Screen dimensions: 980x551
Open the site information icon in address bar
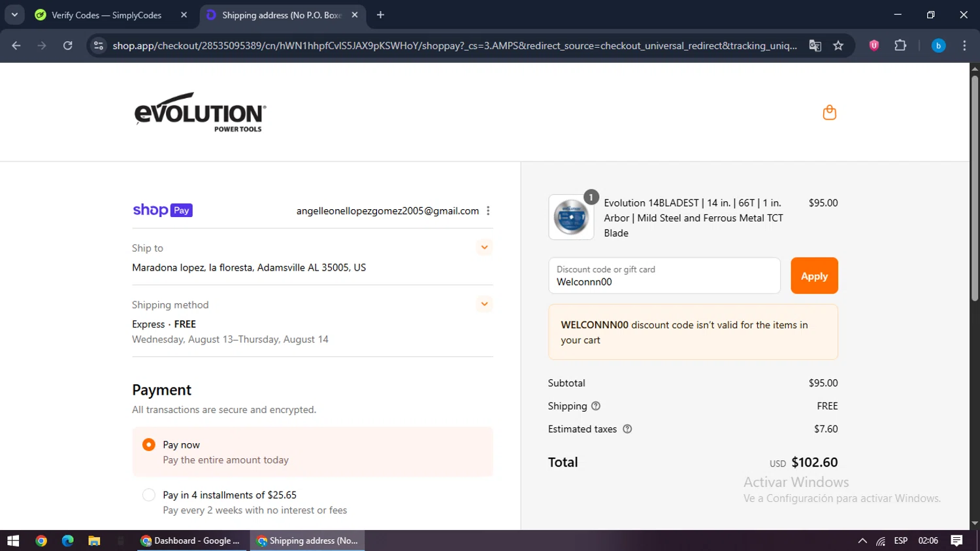click(x=99, y=46)
